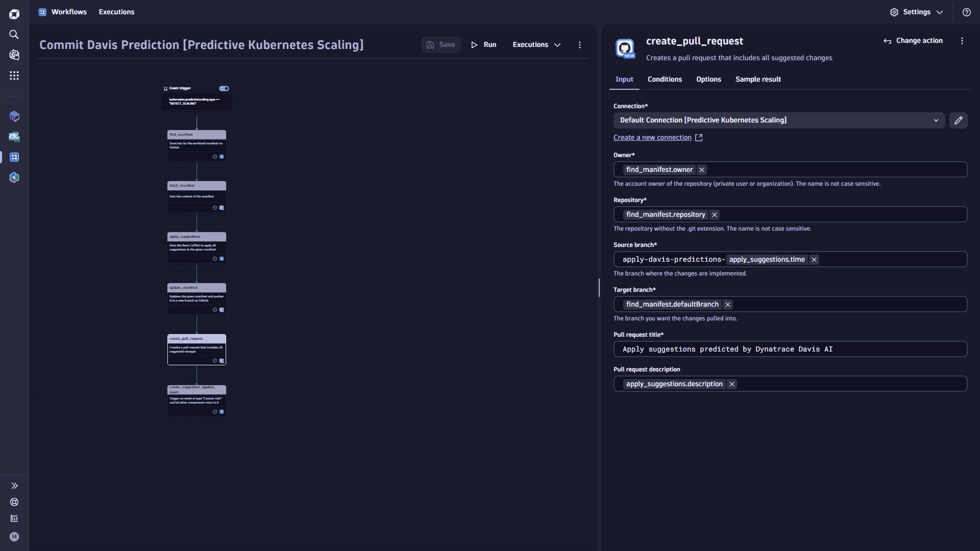Remove the find_manifest.owner tag
Viewport: 980px width, 551px height.
[702, 170]
